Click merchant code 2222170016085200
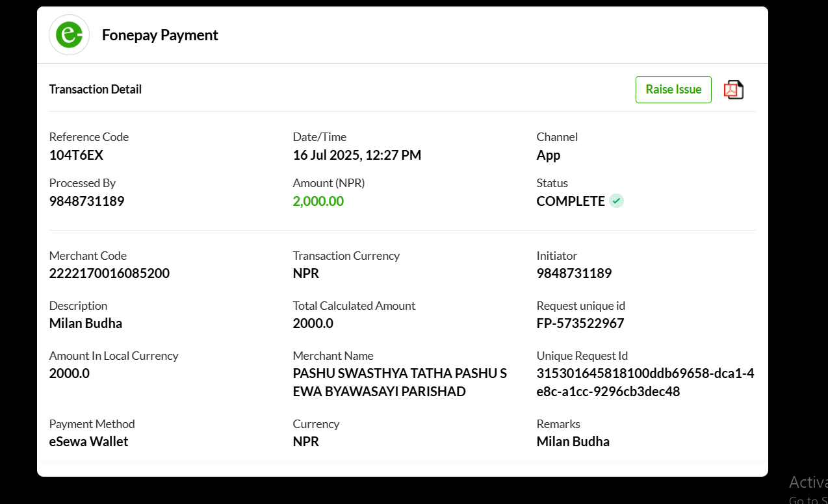This screenshot has width=828, height=504. point(110,273)
